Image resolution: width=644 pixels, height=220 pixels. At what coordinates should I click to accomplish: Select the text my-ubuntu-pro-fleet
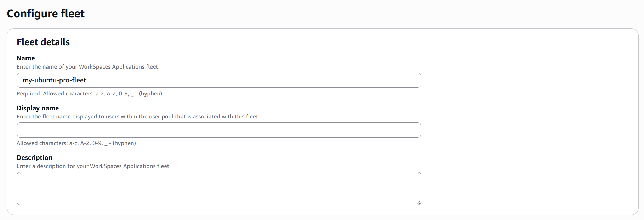54,80
